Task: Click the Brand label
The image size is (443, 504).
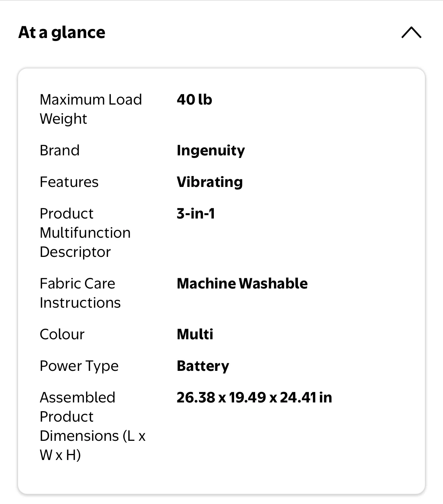Action: 60,150
